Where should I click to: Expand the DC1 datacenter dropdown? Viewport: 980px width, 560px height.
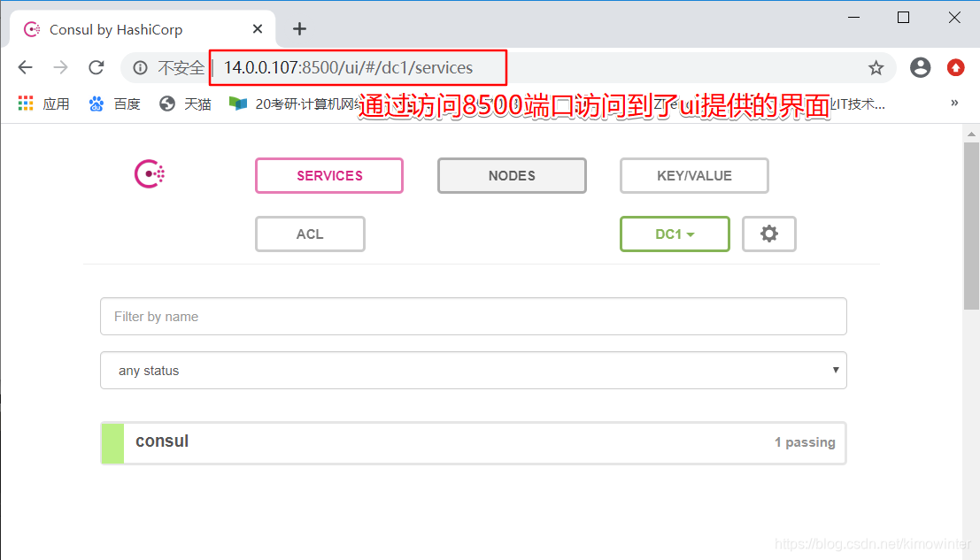click(675, 234)
